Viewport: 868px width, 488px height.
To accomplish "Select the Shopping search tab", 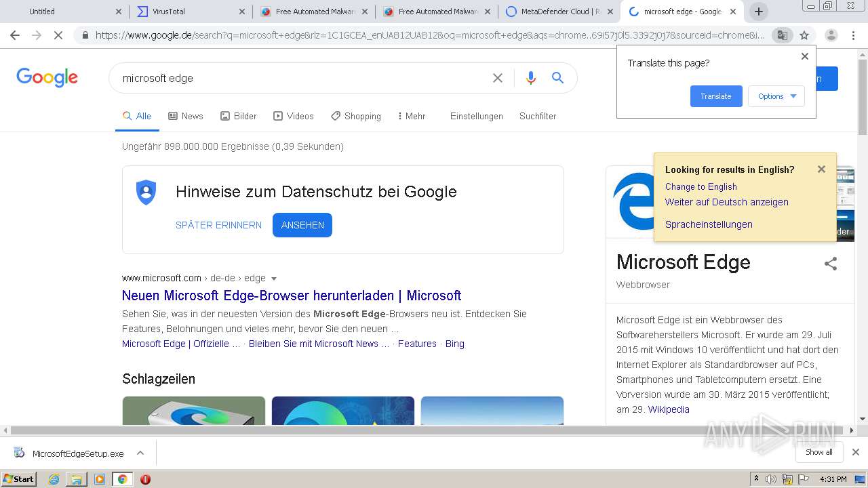I will tap(356, 116).
